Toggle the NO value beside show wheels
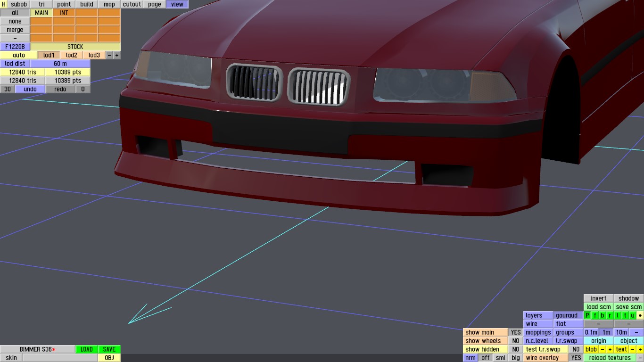 coord(516,341)
